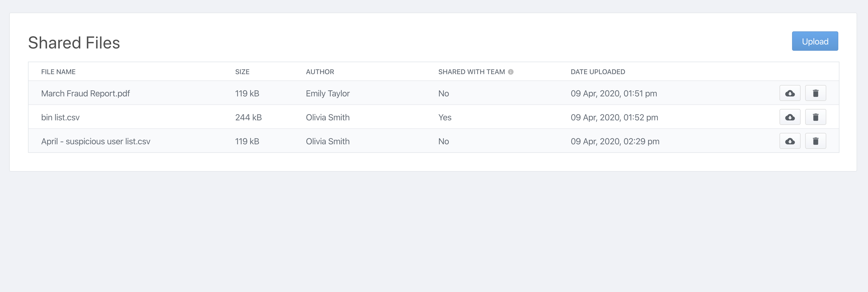Click the Shared With Team info icon
The image size is (868, 292).
click(511, 72)
